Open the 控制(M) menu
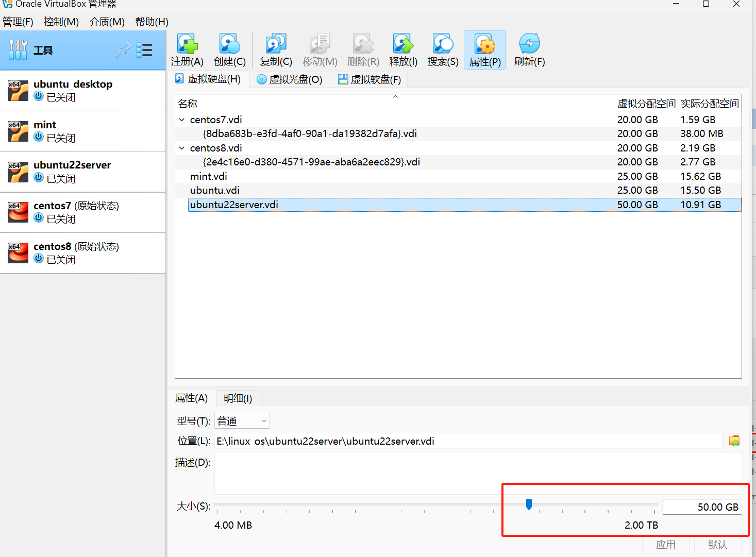Image resolution: width=756 pixels, height=557 pixels. [x=61, y=22]
